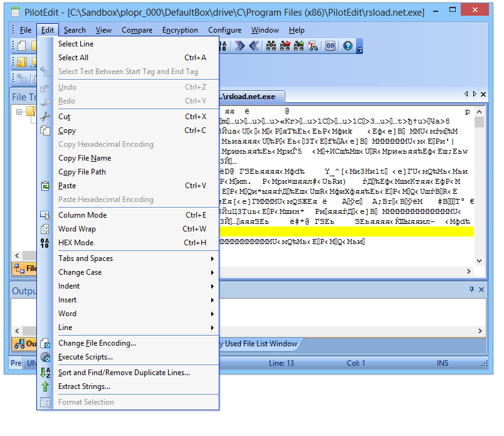Click the Column Mode menu icon
Viewport: 504px width, 436px height.
tap(45, 215)
